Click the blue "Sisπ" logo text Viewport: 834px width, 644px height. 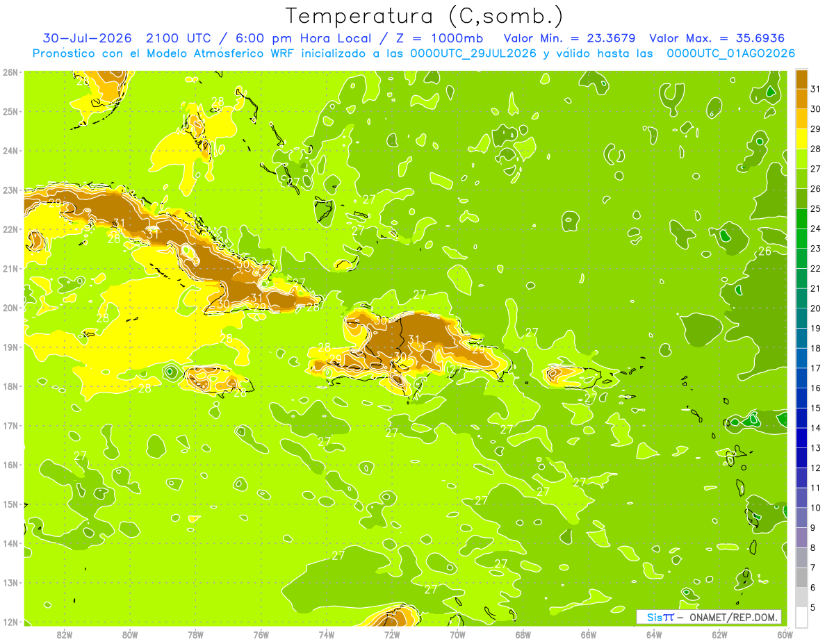660,617
